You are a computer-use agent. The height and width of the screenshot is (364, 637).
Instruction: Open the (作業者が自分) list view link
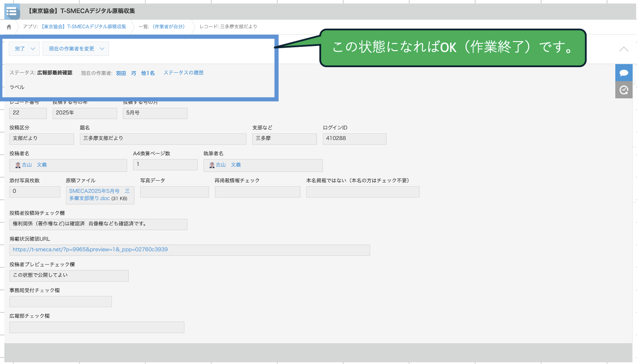click(168, 27)
